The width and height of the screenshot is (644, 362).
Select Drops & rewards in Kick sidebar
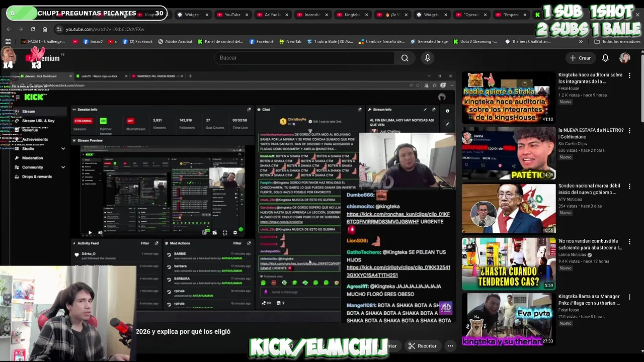point(37,176)
